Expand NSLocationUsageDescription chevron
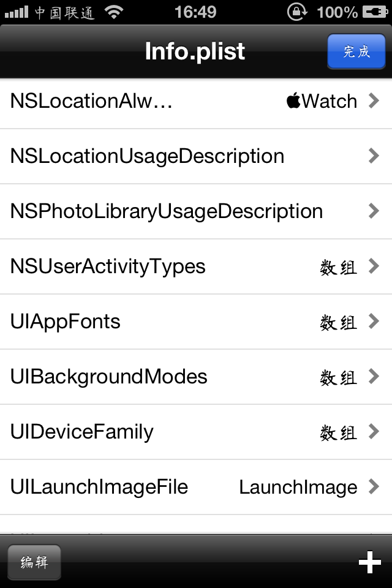Screen dimensions: 392x588 (x=374, y=156)
